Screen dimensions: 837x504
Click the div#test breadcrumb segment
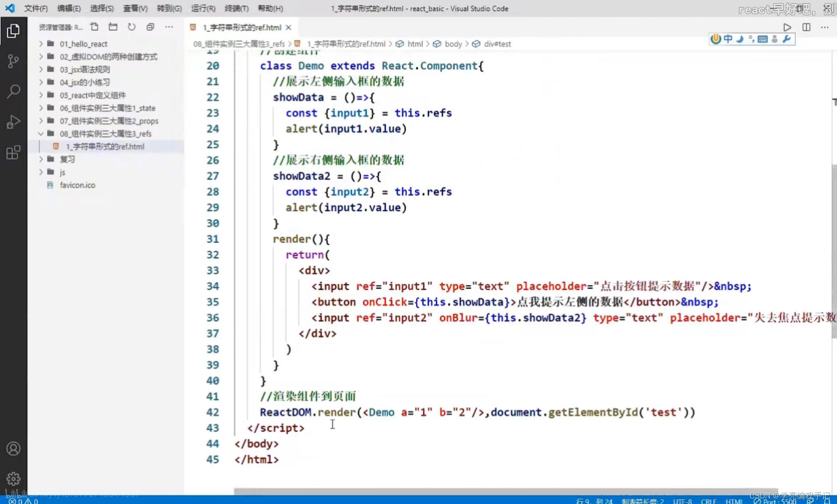tap(491, 44)
